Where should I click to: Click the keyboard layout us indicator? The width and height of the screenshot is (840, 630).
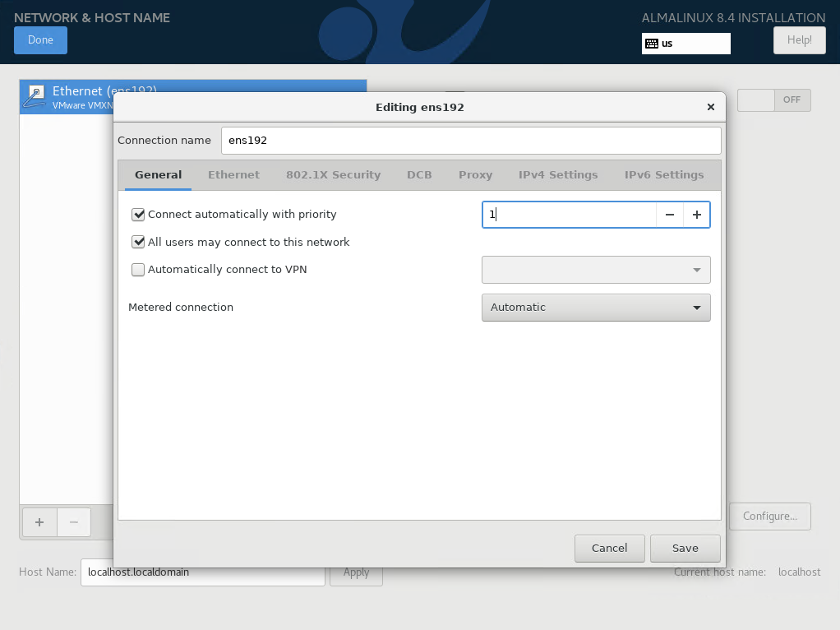(685, 44)
